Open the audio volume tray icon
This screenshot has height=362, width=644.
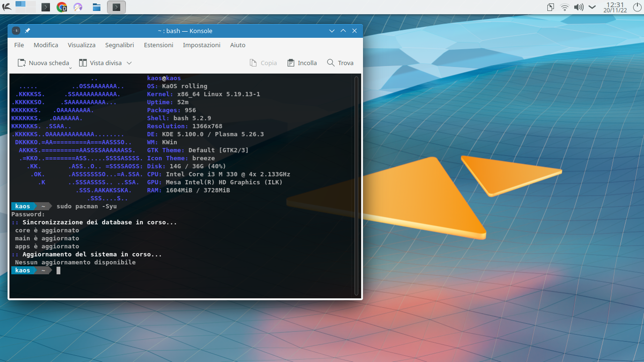click(579, 7)
